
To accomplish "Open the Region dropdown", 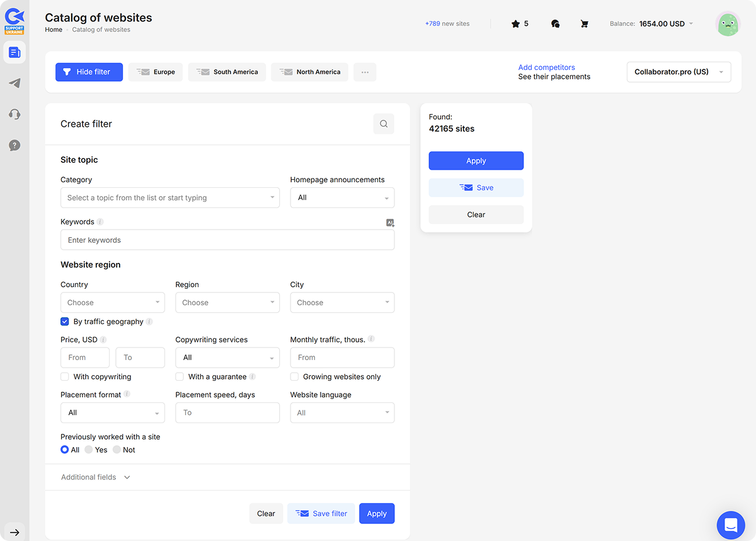I will pos(227,303).
